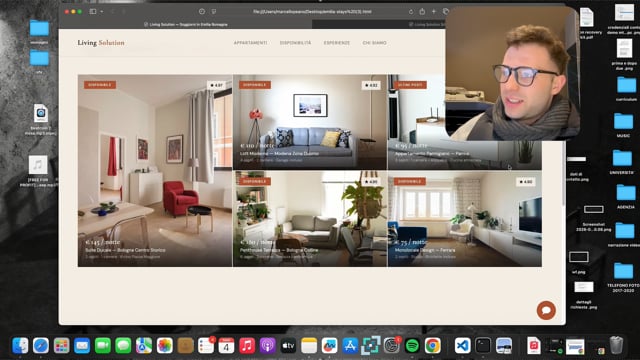This screenshot has height=360, width=640.
Task: Select the w1.png file on the desktop
Action: coord(579,257)
